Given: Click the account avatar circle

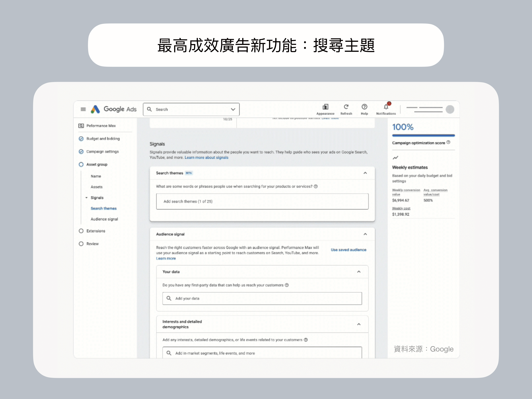Looking at the screenshot, I should 450,109.
